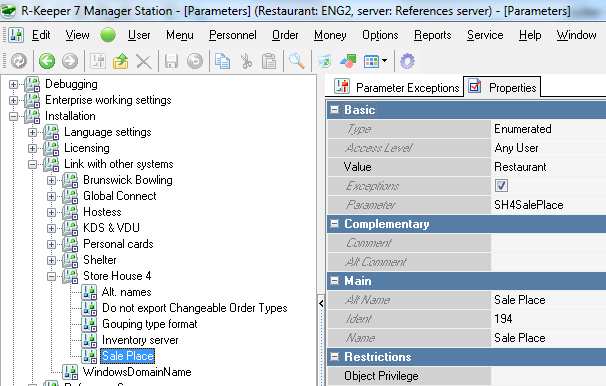This screenshot has height=386, width=606.
Task: Select the Global Connect tree item
Action: pyautogui.click(x=120, y=196)
